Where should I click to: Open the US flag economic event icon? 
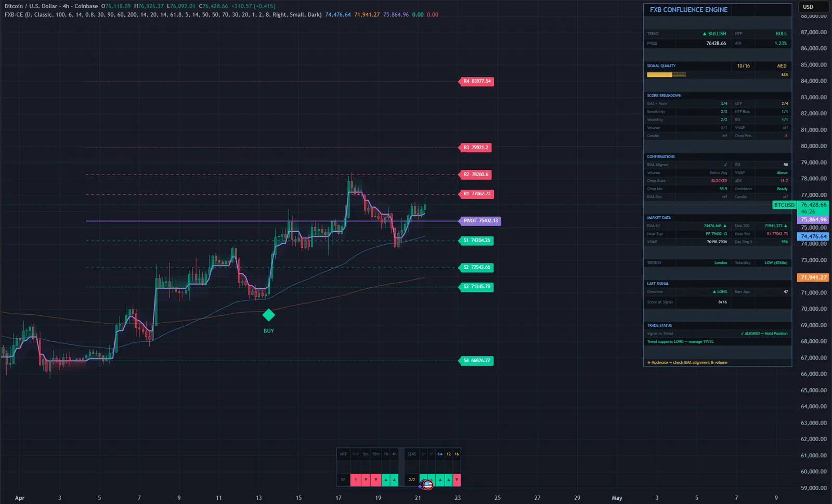(x=427, y=485)
